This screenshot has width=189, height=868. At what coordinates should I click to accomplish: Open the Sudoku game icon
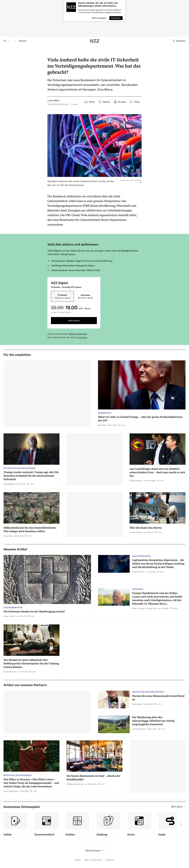[x=78, y=821]
